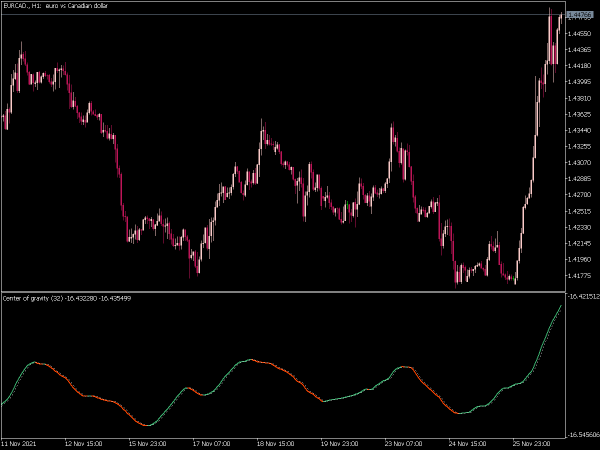Viewport: 600px width, 450px height.
Task: Click the 1.43625 price axis label
Action: 579,114
